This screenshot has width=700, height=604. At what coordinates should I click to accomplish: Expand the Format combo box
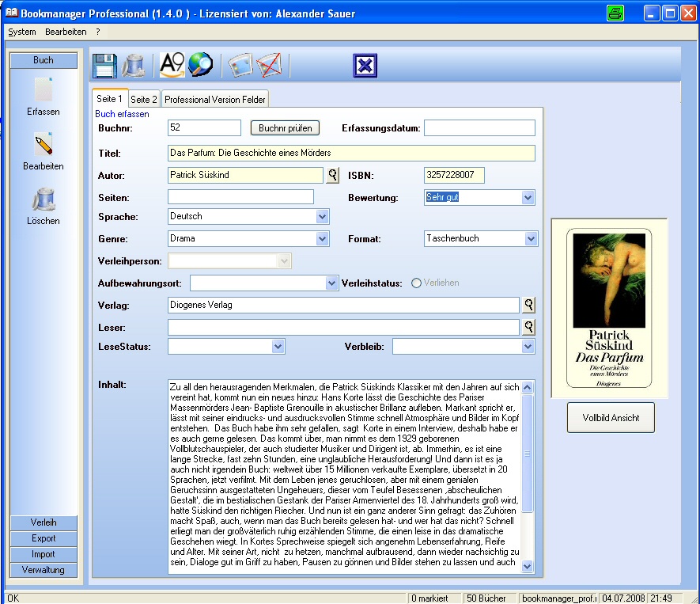tap(531, 238)
